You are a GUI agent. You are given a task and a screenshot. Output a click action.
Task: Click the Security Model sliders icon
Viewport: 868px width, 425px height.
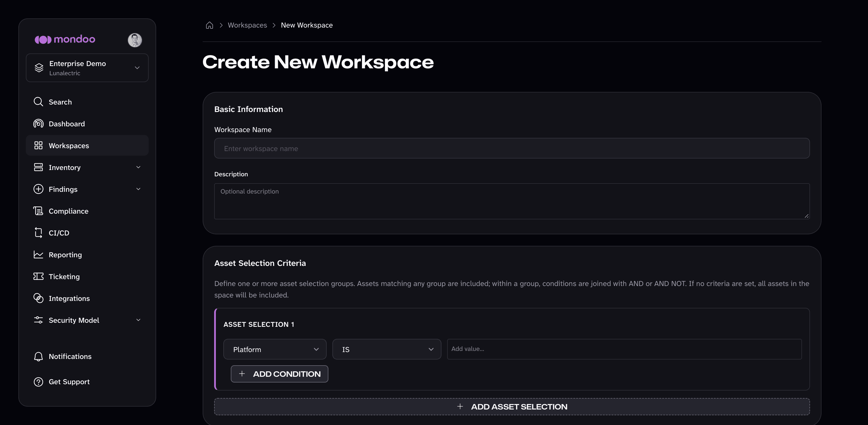[x=38, y=320]
